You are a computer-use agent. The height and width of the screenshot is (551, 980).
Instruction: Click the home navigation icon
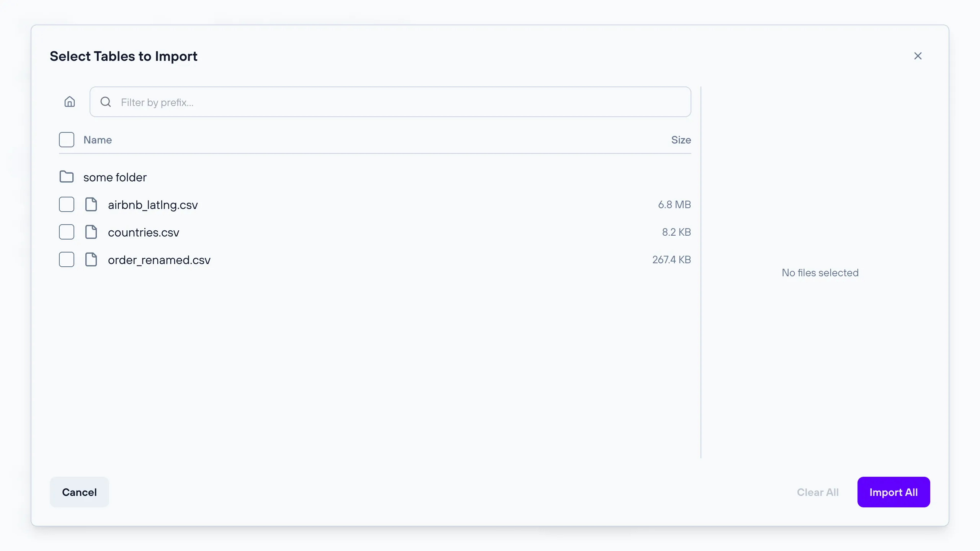[70, 101]
